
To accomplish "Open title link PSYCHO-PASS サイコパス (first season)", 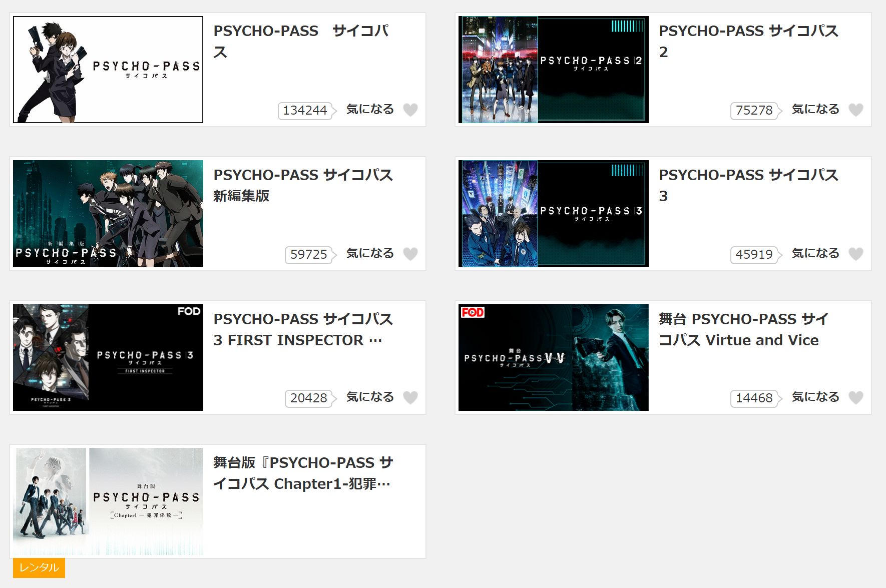I will click(301, 41).
